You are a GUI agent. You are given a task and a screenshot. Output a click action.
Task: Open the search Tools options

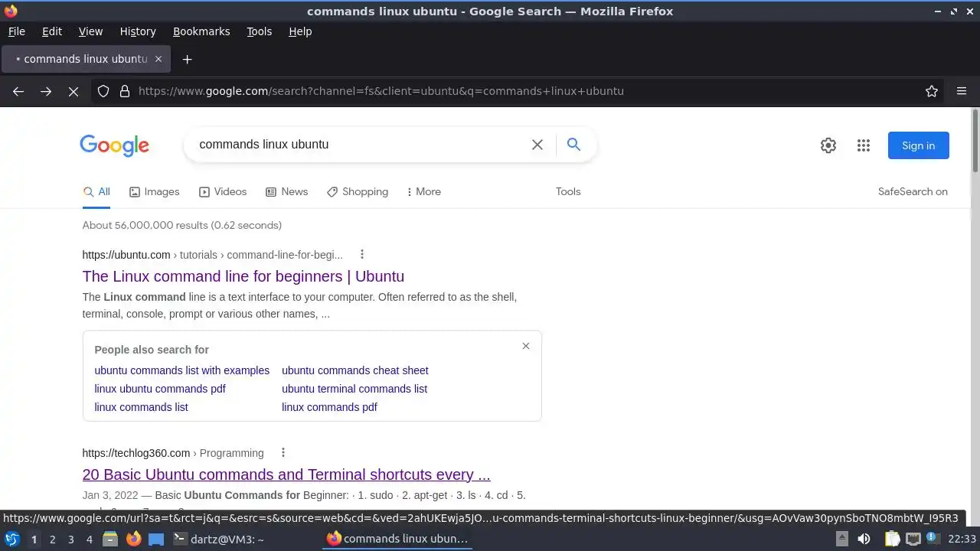[x=568, y=192]
